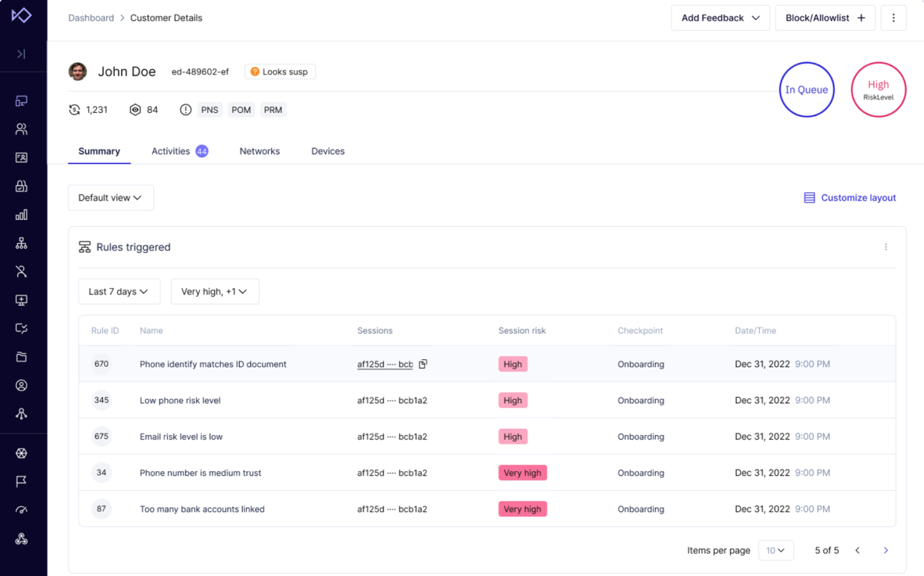Open the Add Feedback dropdown
The image size is (924, 576).
coord(720,17)
